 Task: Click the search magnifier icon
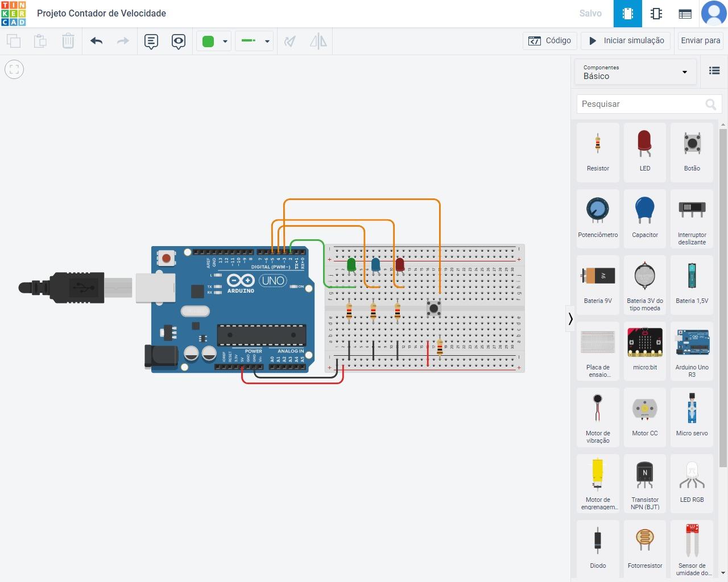pos(711,104)
